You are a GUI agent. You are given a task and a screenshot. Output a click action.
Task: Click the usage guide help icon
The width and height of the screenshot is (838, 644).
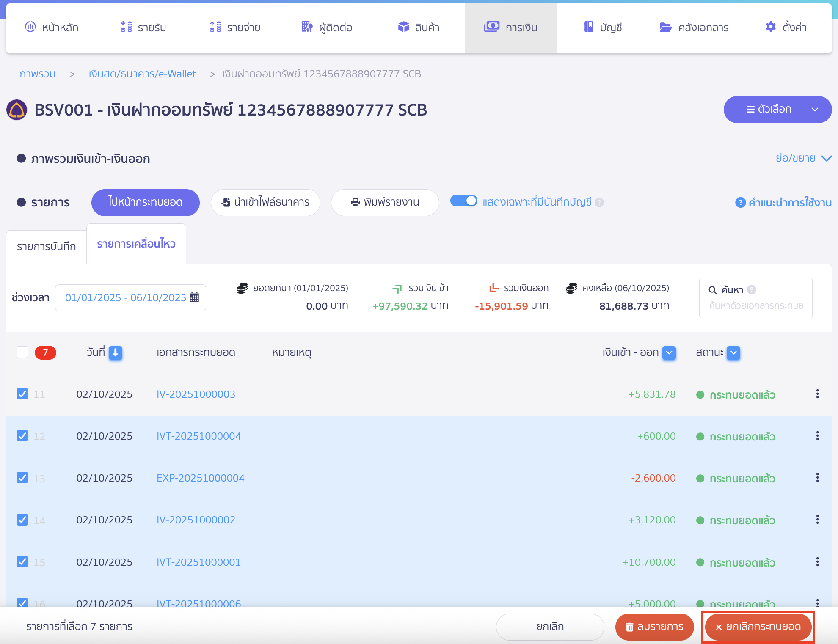(x=740, y=203)
